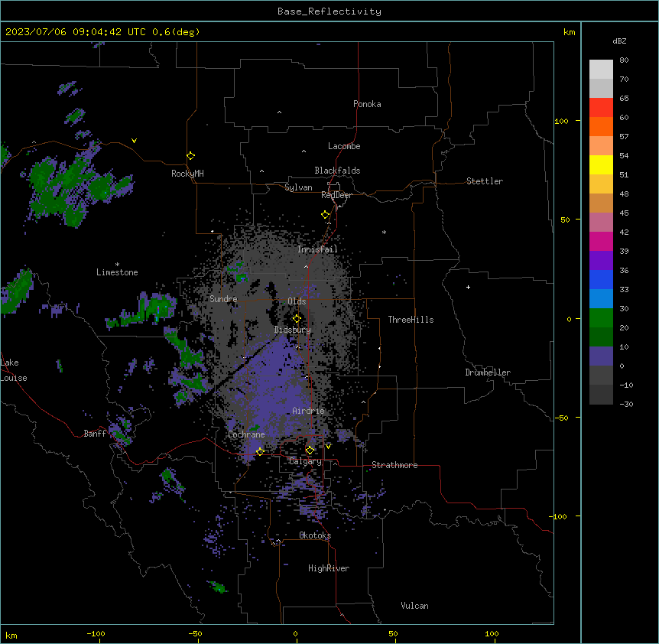Click the -100 tick label on the horizontal axis

coord(96,633)
